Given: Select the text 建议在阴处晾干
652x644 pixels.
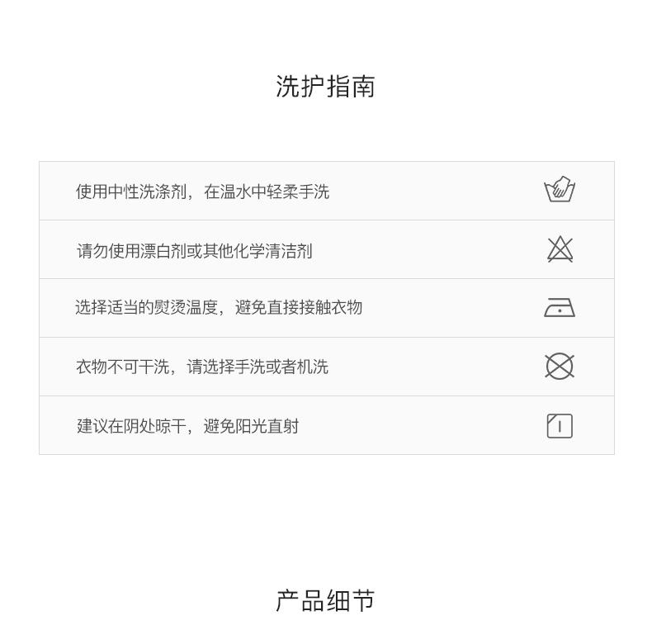Looking at the screenshot, I should [x=132, y=426].
